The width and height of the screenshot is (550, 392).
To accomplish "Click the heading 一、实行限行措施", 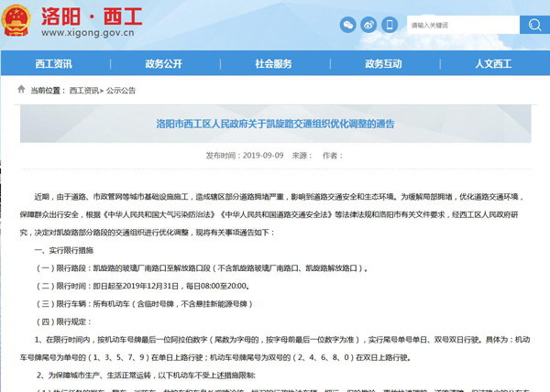I will coord(64,250).
